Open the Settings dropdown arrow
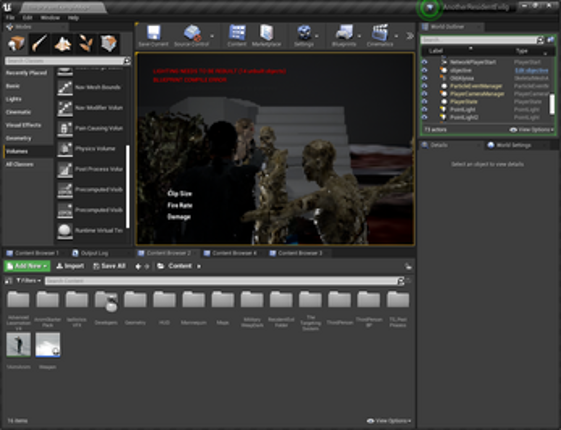561x430 pixels. tap(317, 36)
